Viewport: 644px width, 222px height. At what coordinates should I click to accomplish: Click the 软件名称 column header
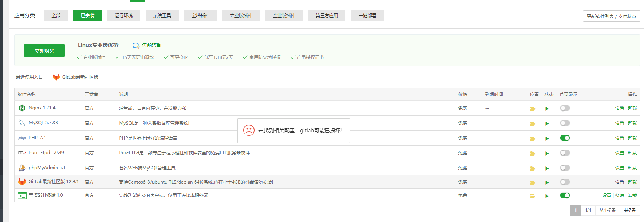26,94
